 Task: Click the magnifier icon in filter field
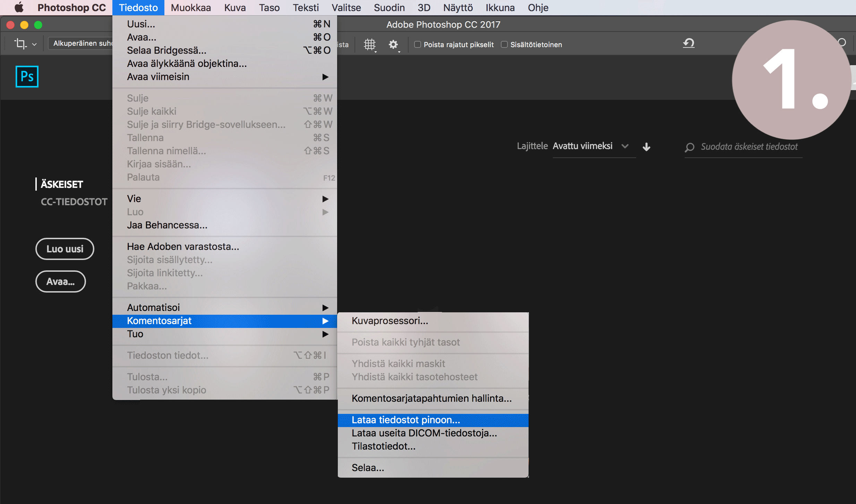click(x=690, y=147)
